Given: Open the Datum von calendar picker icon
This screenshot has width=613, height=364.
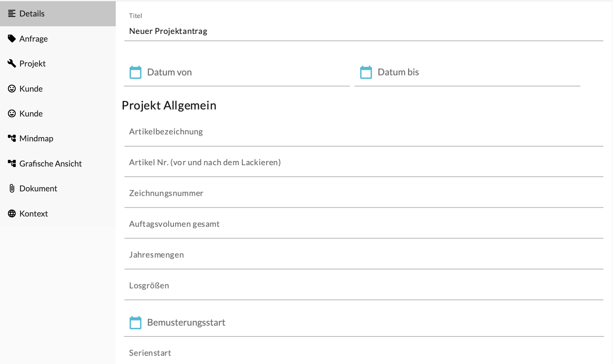Looking at the screenshot, I should (x=136, y=72).
